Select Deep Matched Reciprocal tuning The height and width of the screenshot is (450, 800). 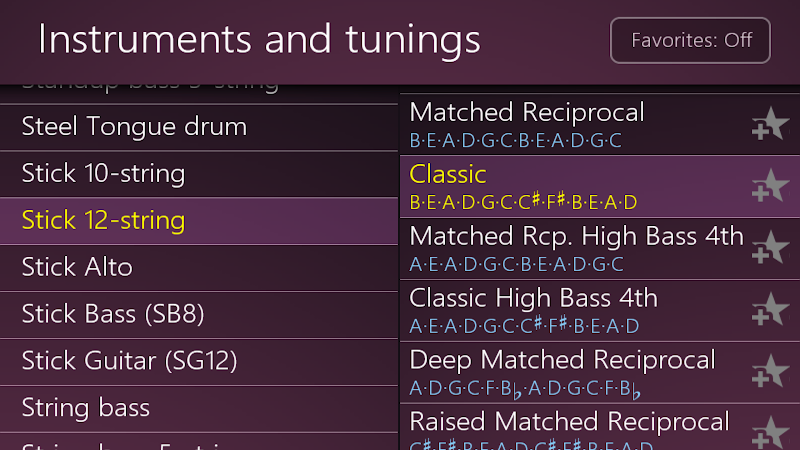[574, 372]
